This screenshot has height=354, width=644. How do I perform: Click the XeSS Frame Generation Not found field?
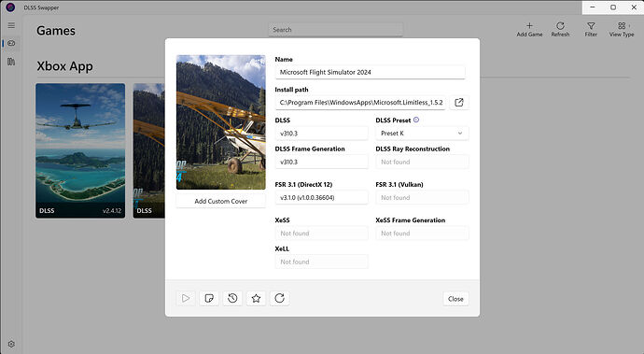click(x=422, y=234)
